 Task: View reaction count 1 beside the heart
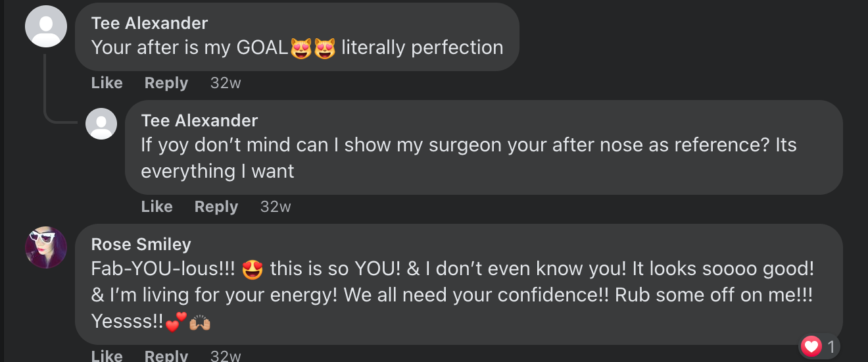pos(831,347)
